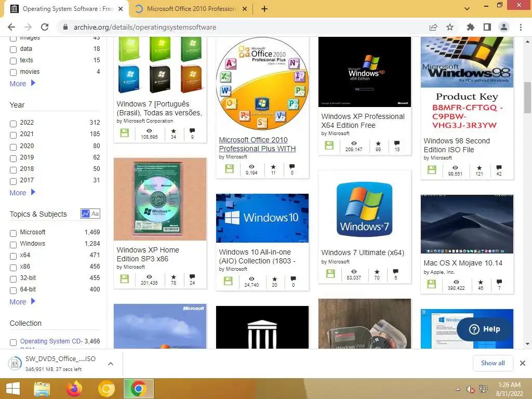Check the movies media type filter
Screen dimensions: 532x399
point(13,72)
